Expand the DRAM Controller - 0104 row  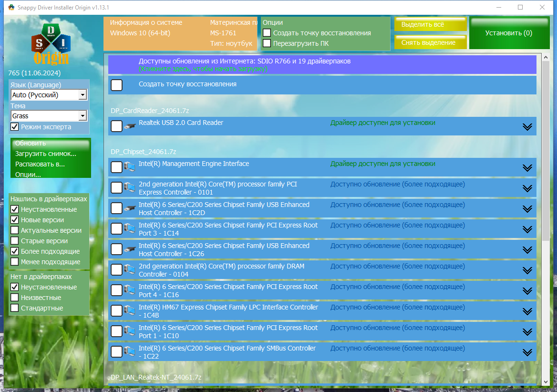tap(527, 270)
